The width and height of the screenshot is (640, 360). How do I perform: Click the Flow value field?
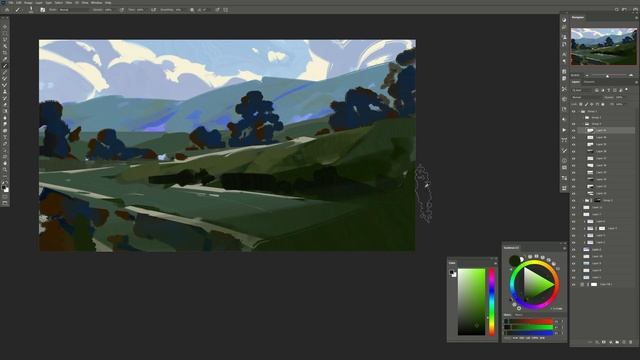click(140, 10)
